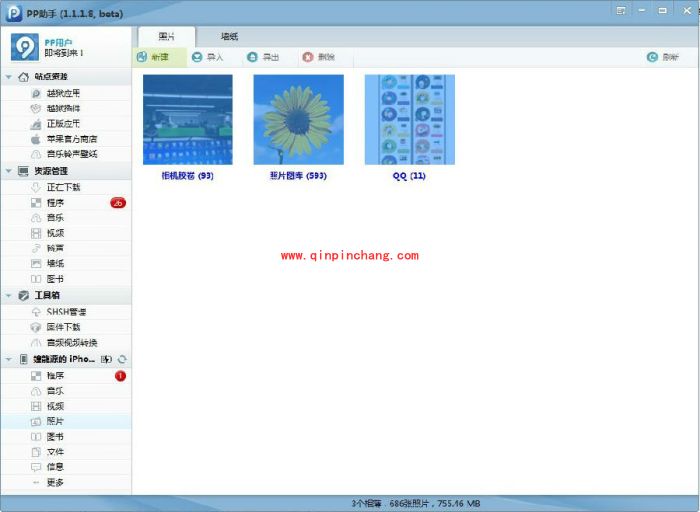Screen dimensions: 700x512
Task: Click the 刷新 (Refresh) button at top right
Action: (662, 57)
